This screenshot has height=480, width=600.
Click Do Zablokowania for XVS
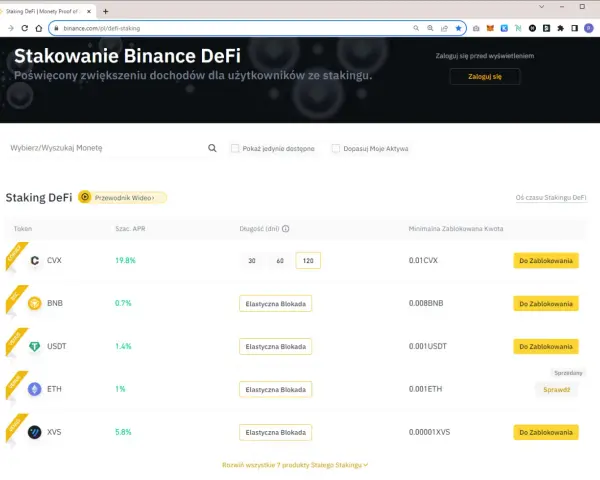[546, 432]
